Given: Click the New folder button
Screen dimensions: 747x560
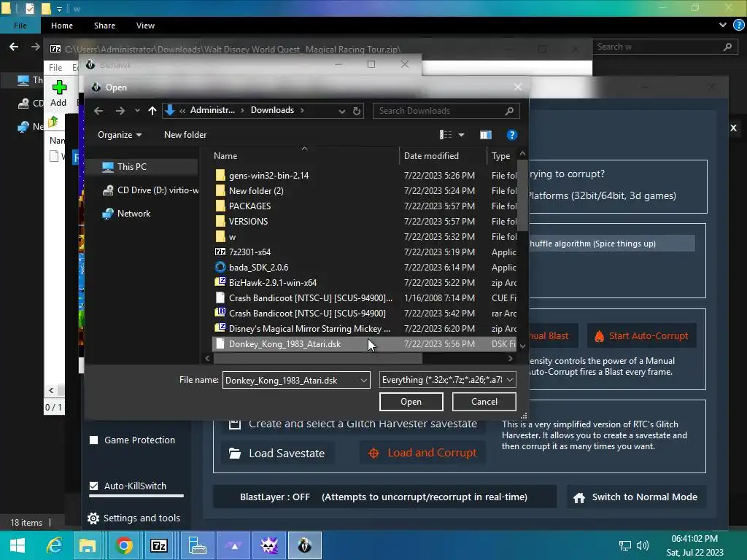Looking at the screenshot, I should [185, 135].
